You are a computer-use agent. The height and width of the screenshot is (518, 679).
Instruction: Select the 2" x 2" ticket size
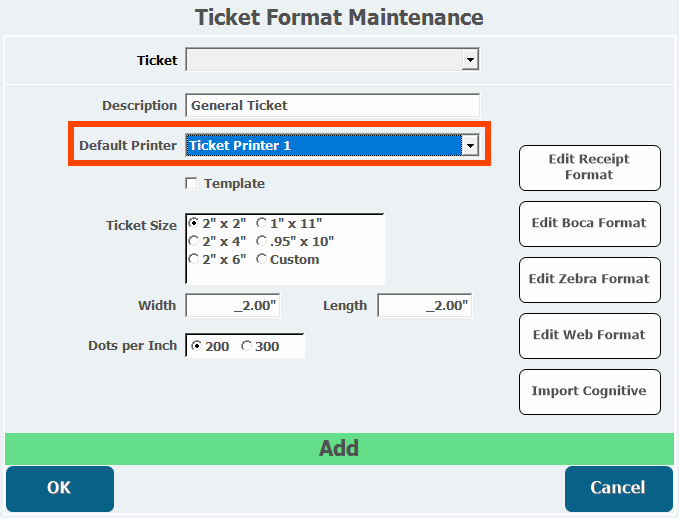tap(194, 224)
